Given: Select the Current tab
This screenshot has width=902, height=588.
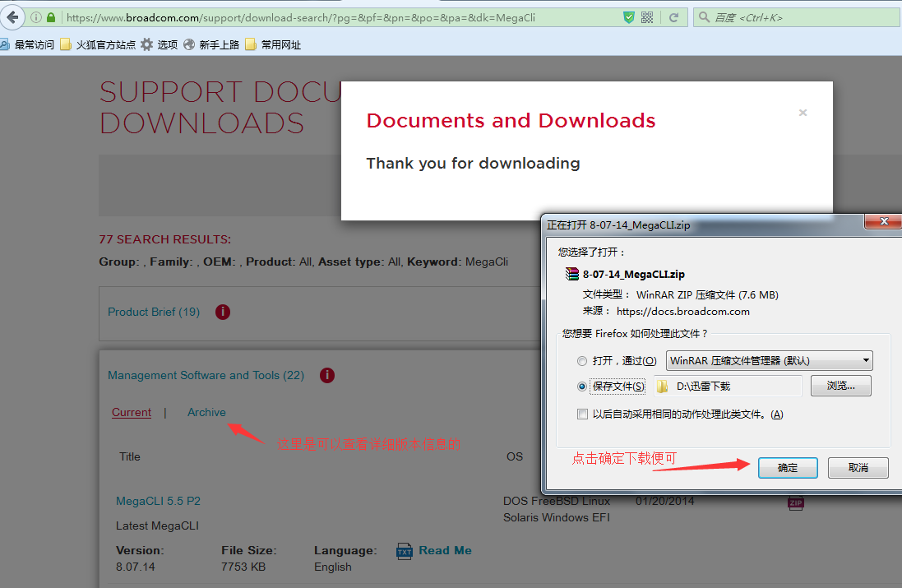Looking at the screenshot, I should click(132, 413).
